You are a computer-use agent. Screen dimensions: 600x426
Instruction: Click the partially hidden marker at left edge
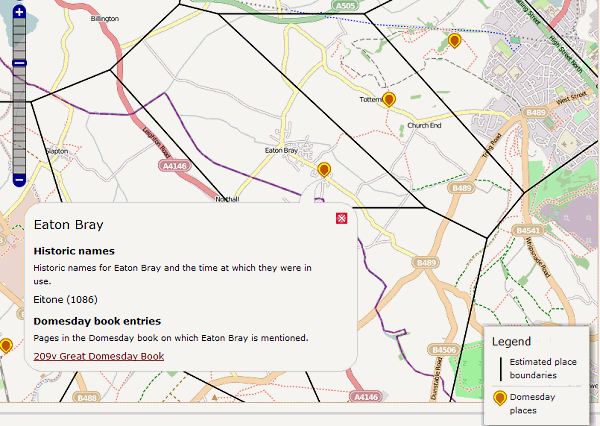(5, 346)
